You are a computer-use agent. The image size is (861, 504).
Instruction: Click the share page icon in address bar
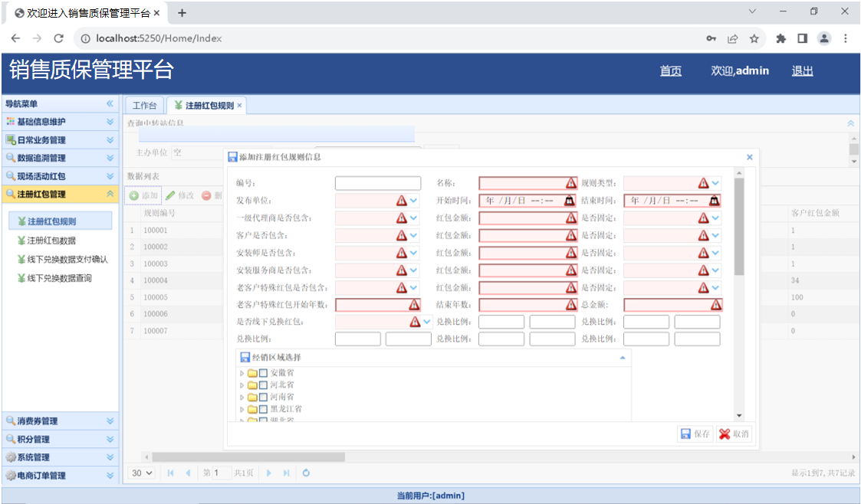732,38
